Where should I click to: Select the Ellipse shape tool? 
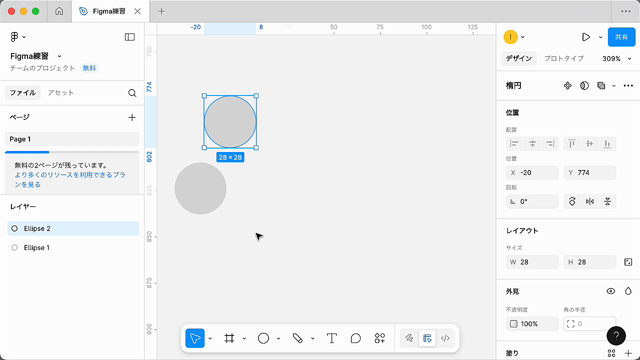click(x=263, y=338)
